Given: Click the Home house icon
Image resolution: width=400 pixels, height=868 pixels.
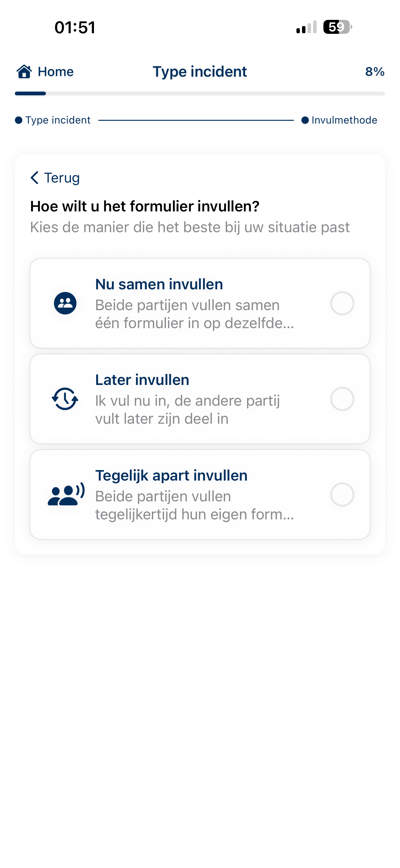Looking at the screenshot, I should [24, 71].
